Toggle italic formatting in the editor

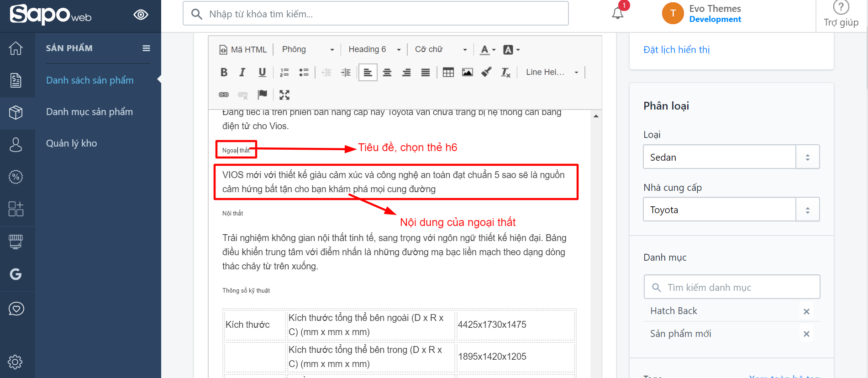tap(242, 72)
